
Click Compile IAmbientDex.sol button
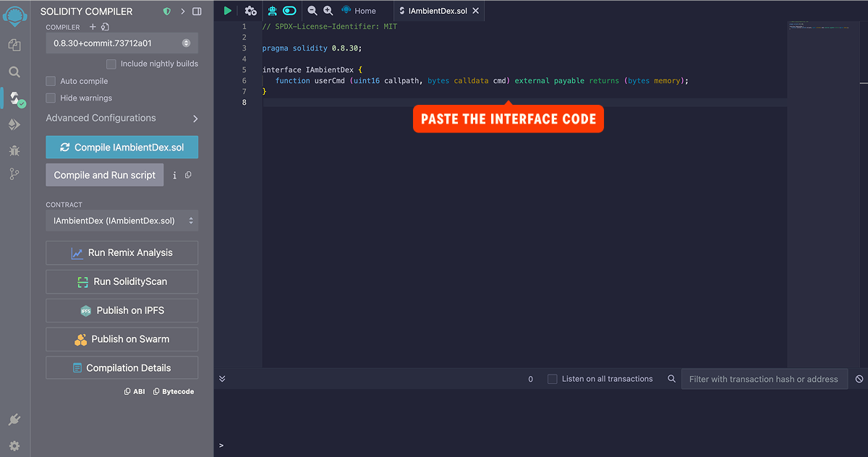pyautogui.click(x=122, y=147)
